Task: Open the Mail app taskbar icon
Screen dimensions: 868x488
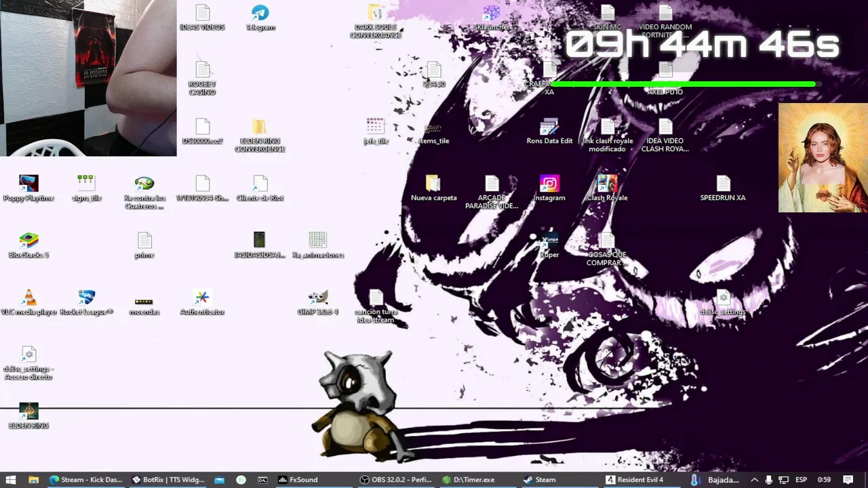Action: pyautogui.click(x=219, y=480)
